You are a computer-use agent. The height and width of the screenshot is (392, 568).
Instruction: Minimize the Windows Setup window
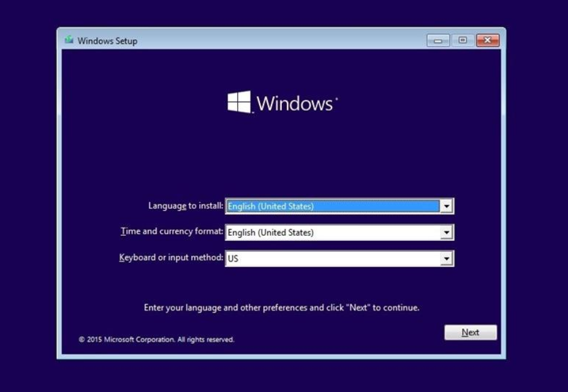[438, 40]
